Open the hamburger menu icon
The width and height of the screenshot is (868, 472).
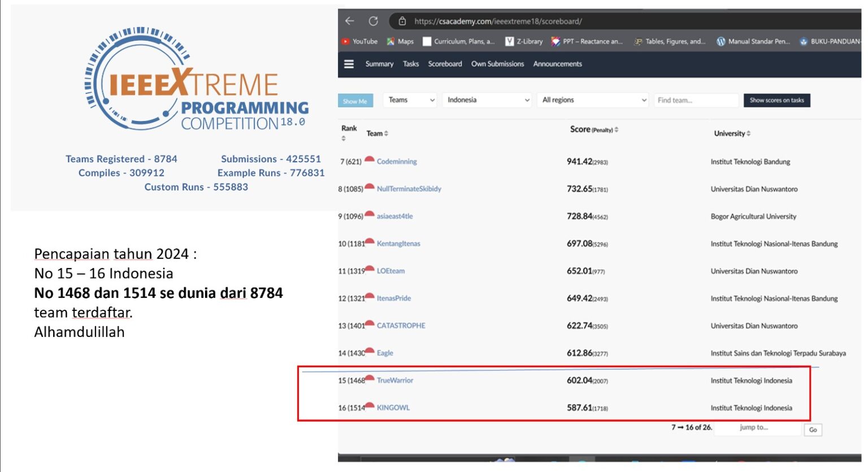click(x=349, y=64)
